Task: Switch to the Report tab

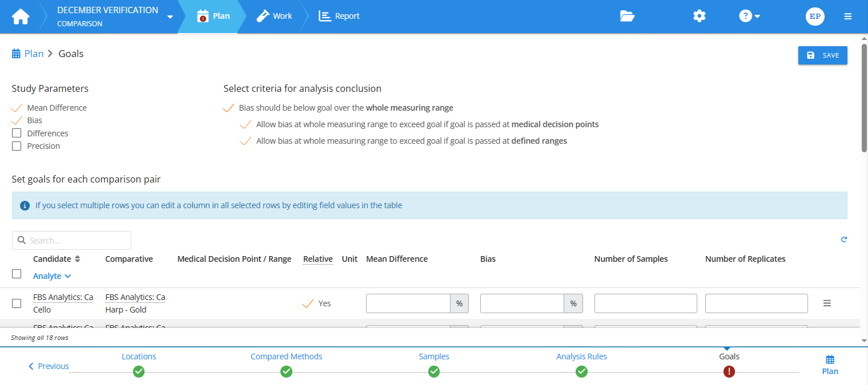Action: [339, 17]
